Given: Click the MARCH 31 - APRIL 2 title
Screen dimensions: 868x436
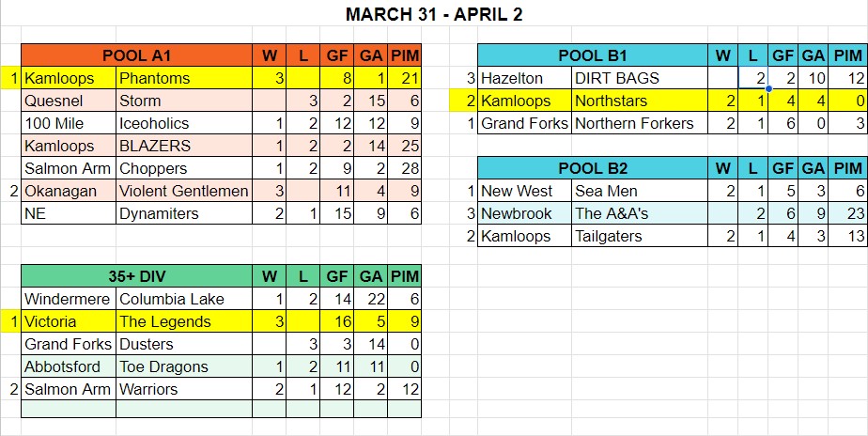Looking at the screenshot, I should coord(434,15).
